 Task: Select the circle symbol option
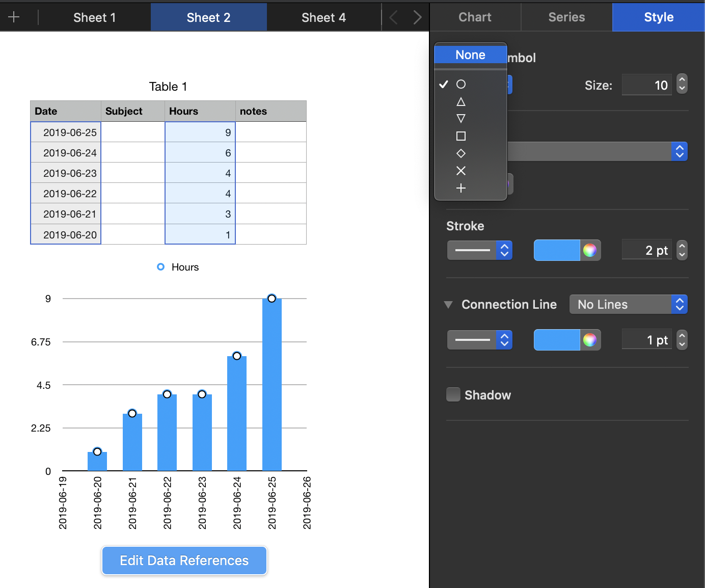click(470, 84)
